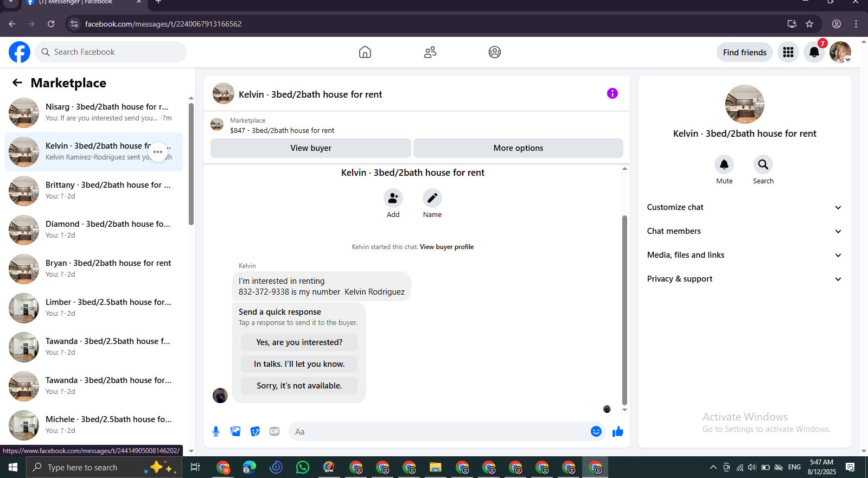Viewport: 868px width, 478px height.
Task: Click the More options button
Action: point(518,148)
